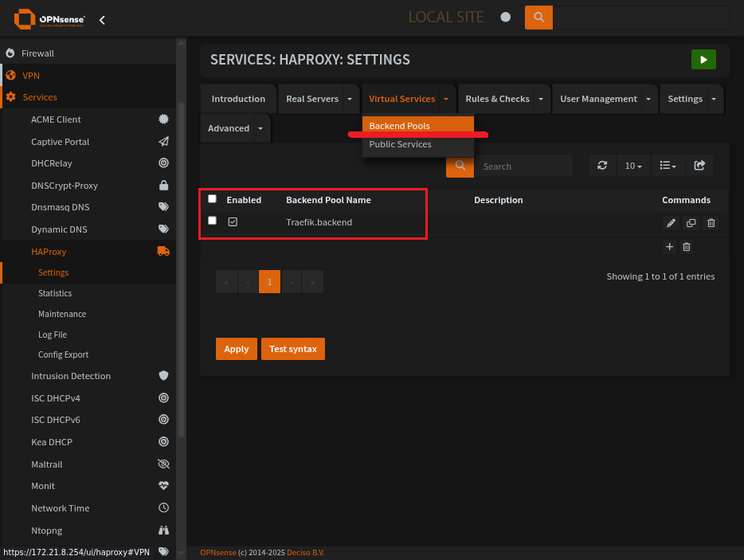Click the ISC DHCPv6 target icon
The height and width of the screenshot is (560, 744).
(163, 420)
